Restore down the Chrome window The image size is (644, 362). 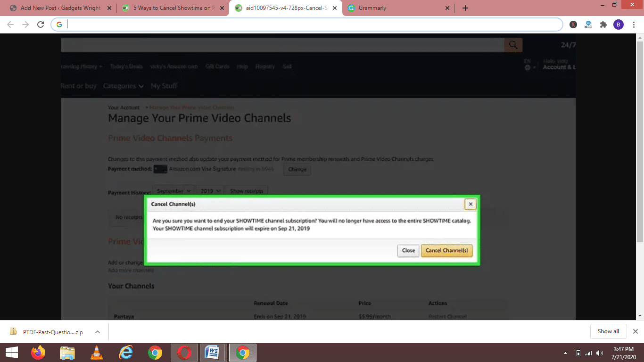(615, 4)
